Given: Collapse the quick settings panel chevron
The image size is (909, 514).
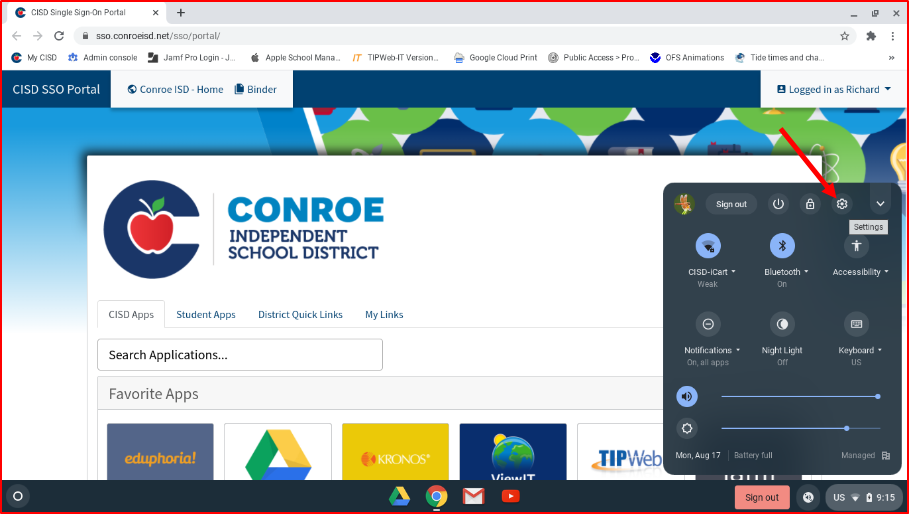Looking at the screenshot, I should (880, 204).
